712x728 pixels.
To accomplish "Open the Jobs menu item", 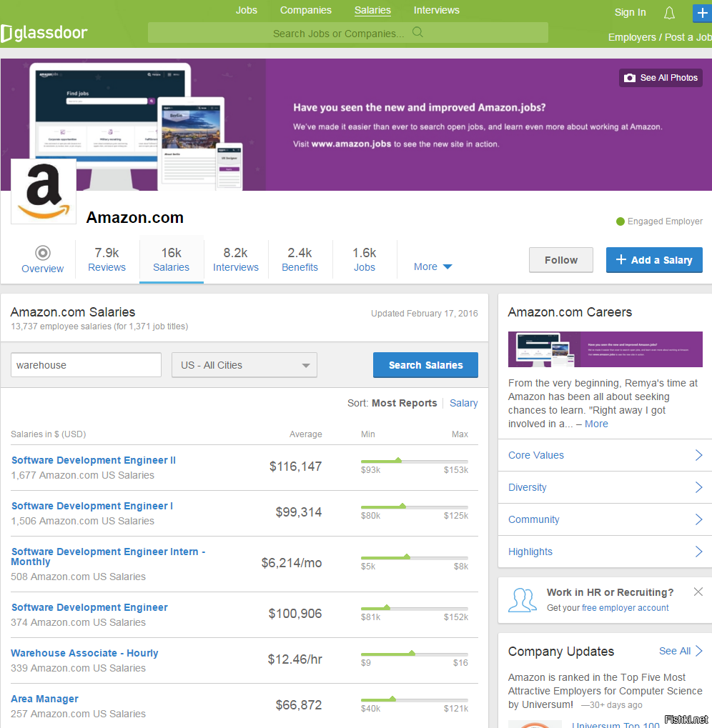I will point(246,10).
